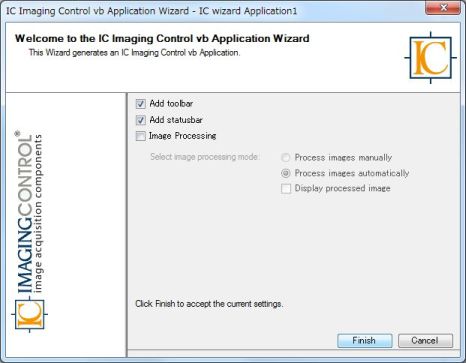Click 'image acquisition components' vertical text
466x363 pixels.
click(38, 213)
